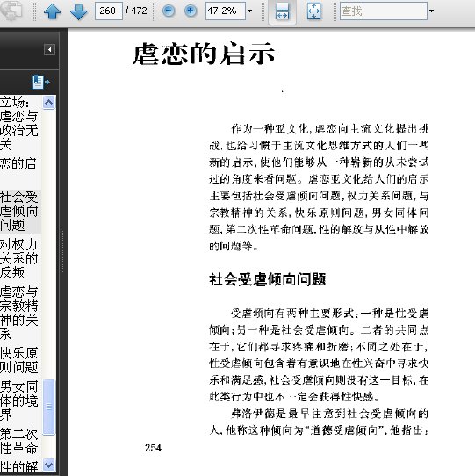Collapse the bookmarks navigation pane
This screenshot has width=475, height=476.
click(49, 49)
